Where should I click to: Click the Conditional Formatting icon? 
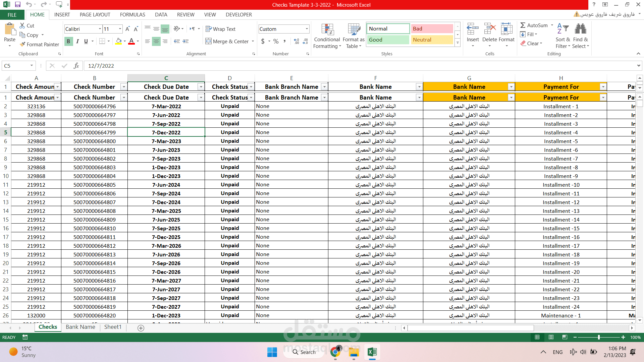point(327,29)
